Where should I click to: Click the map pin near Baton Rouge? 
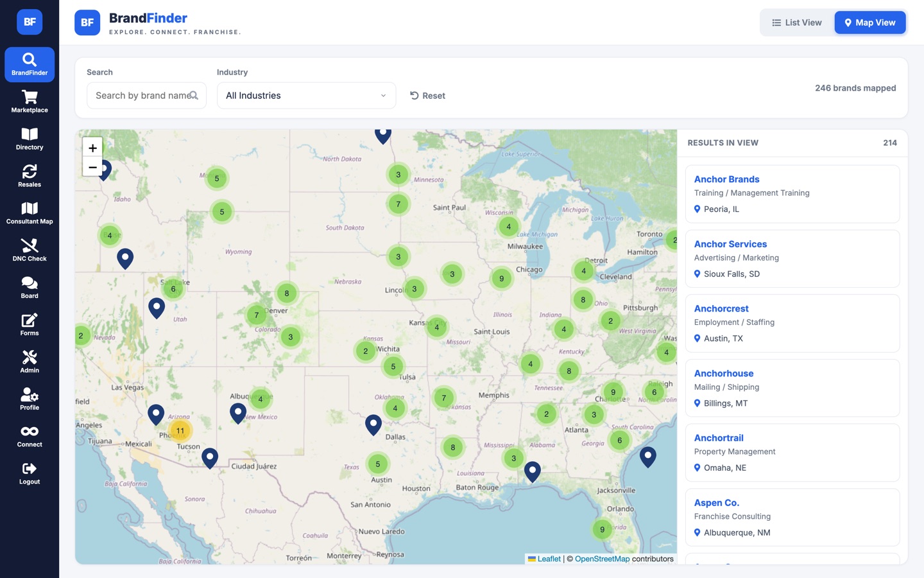[533, 471]
